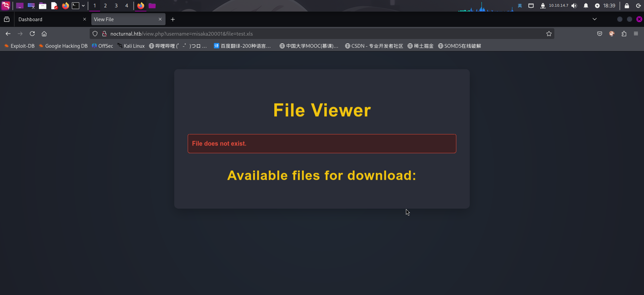This screenshot has height=295, width=644.
Task: Click the lock screen icon
Action: coord(627,6)
